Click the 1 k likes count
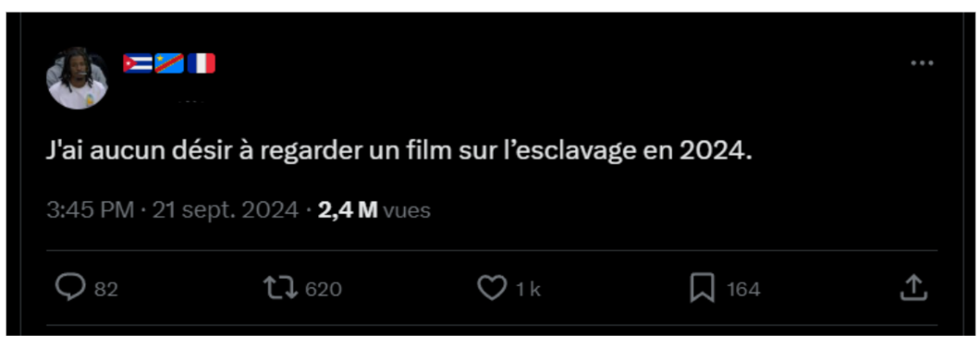 point(528,289)
